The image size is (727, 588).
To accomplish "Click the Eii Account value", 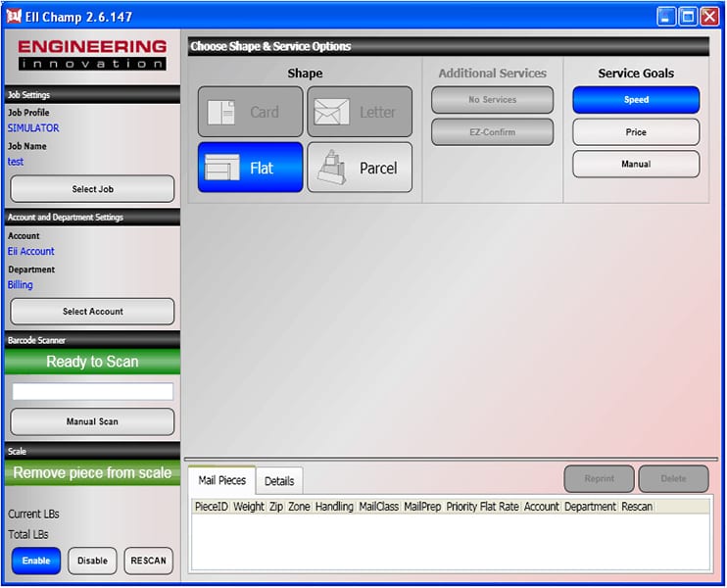I will [x=31, y=251].
